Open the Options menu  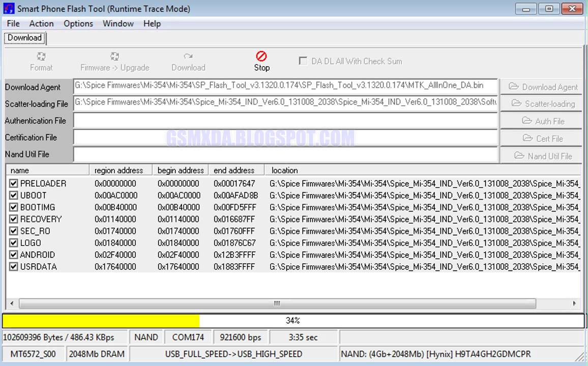click(x=78, y=23)
